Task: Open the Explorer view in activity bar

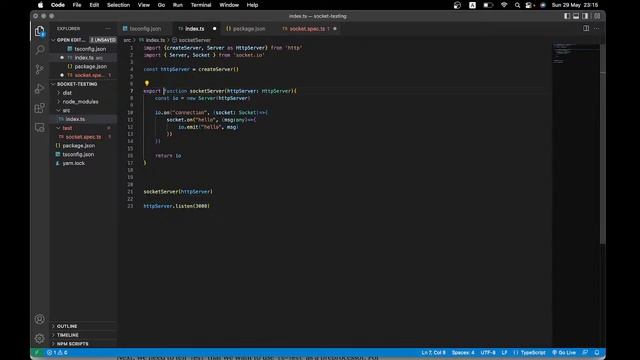Action: pos(40,31)
